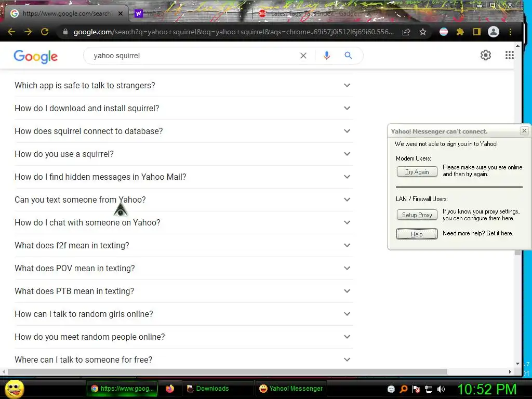Viewport: 532px width, 399px height.
Task: Expand 'How do I download and install squirrel?'
Action: 183,108
